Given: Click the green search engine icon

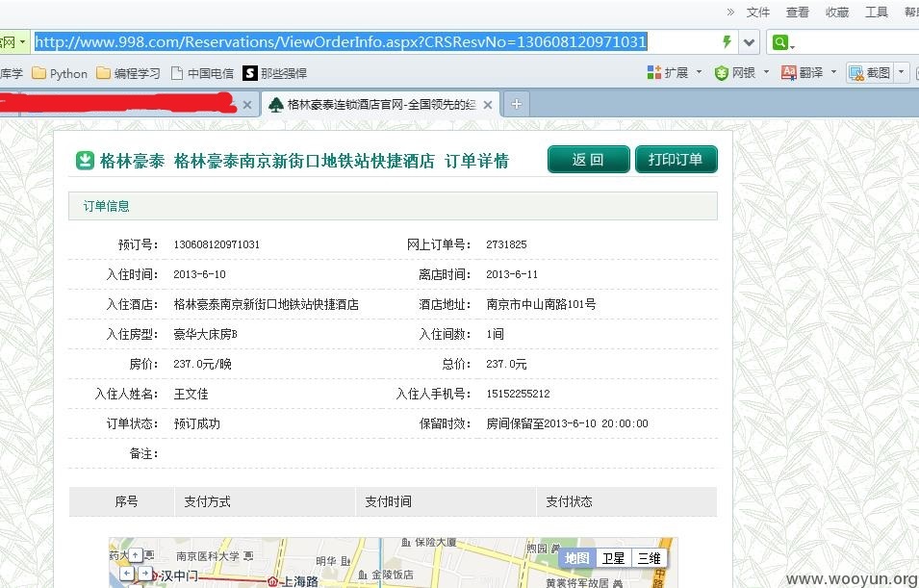Looking at the screenshot, I should coord(780,42).
